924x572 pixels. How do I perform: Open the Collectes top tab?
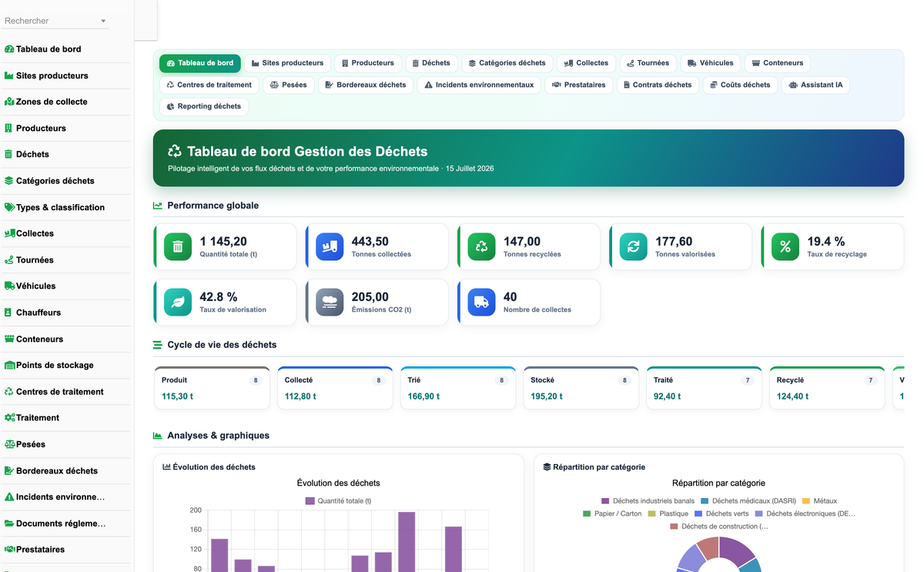(x=586, y=63)
